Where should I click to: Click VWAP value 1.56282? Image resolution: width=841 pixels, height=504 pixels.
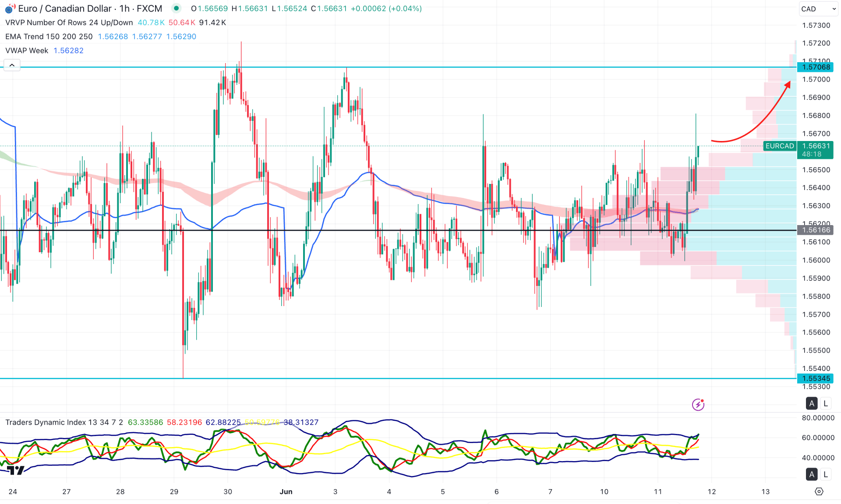point(68,50)
